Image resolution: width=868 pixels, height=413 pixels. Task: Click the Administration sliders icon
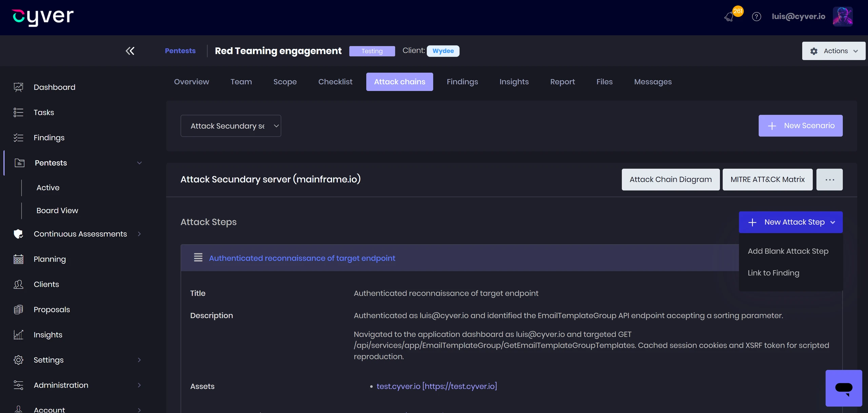click(18, 385)
